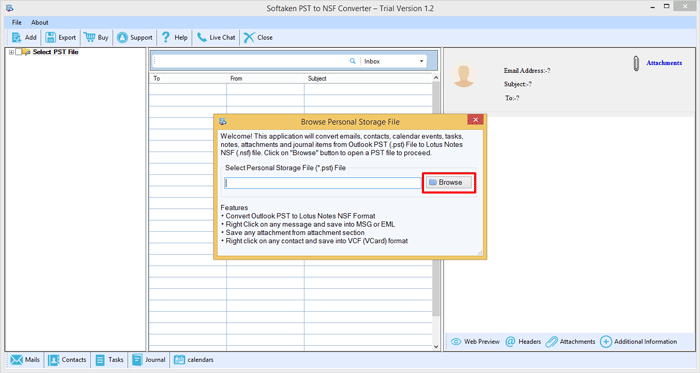This screenshot has height=373, width=700.
Task: Open the Contacts view
Action: pyautogui.click(x=67, y=360)
